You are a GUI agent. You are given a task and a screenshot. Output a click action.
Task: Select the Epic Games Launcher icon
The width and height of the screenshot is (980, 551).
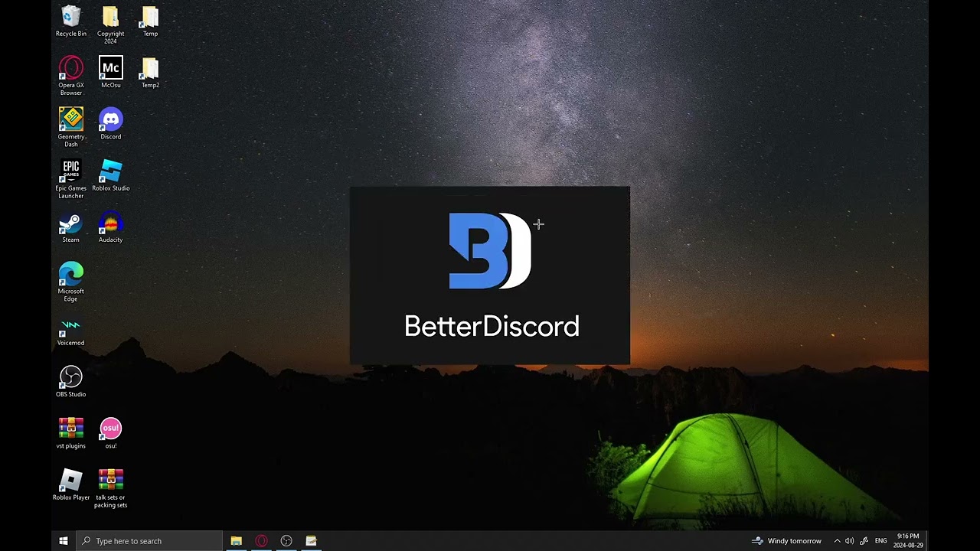[x=70, y=179]
